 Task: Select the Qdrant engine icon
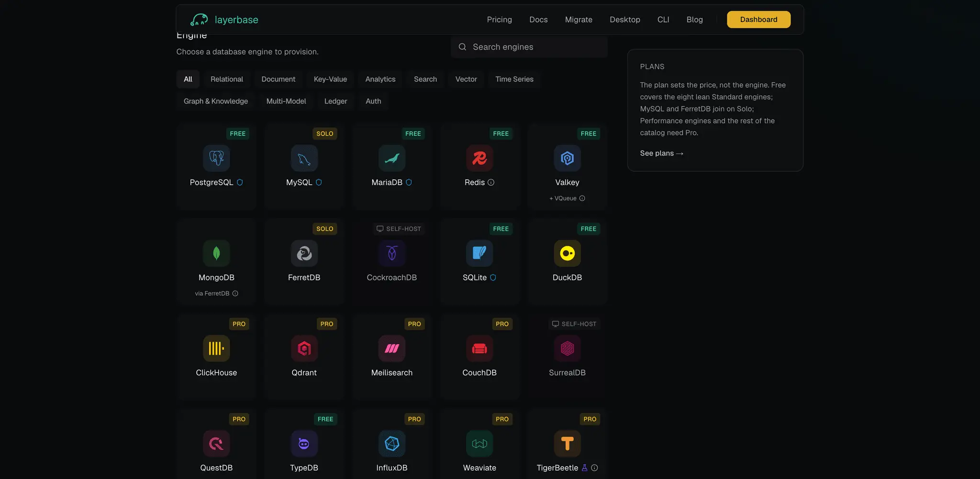click(304, 348)
